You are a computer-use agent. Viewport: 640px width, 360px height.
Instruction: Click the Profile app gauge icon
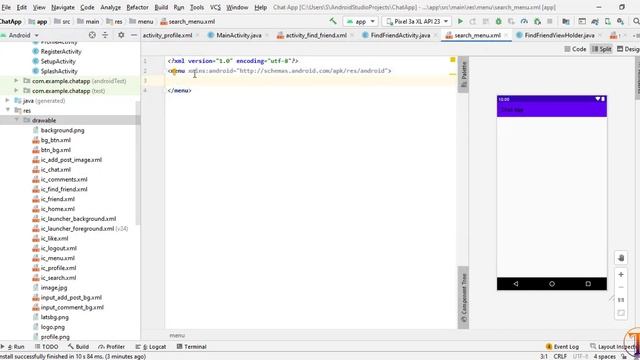(x=524, y=21)
